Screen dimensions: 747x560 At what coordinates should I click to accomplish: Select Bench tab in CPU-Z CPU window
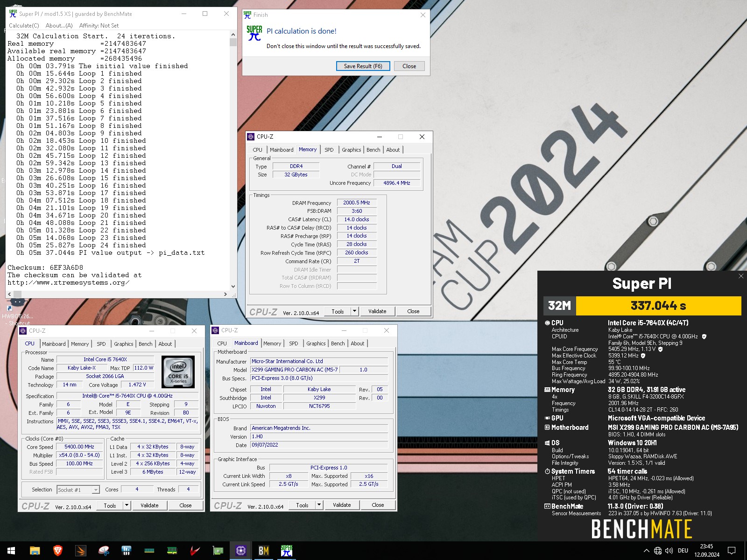click(x=145, y=344)
